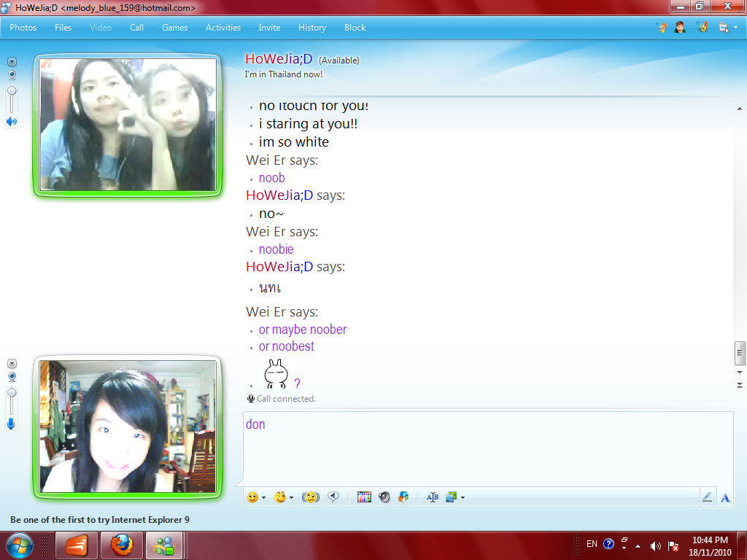This screenshot has width=747, height=560.
Task: Click the first butterfly icon in top-right toolbar
Action: point(661,28)
